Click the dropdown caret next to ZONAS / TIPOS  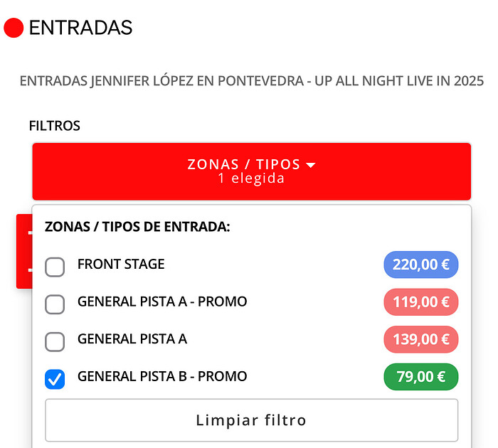310,165
